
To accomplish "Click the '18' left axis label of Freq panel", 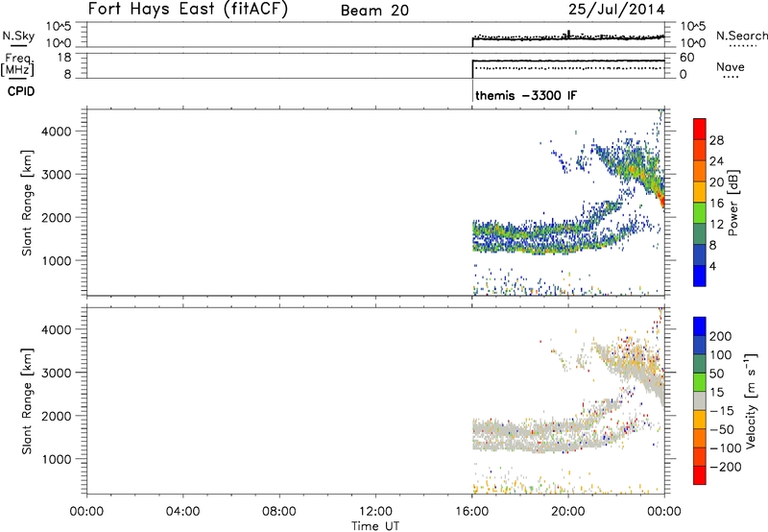I will [64, 58].
